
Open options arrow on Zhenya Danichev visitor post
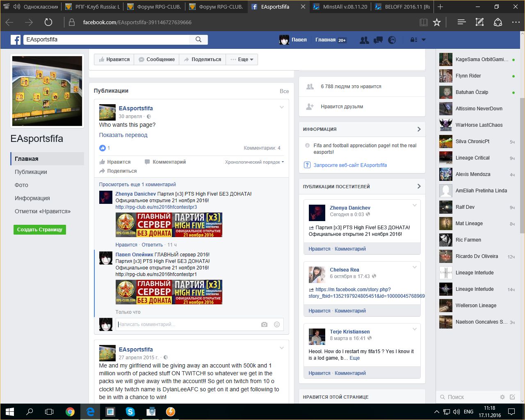coord(415,205)
